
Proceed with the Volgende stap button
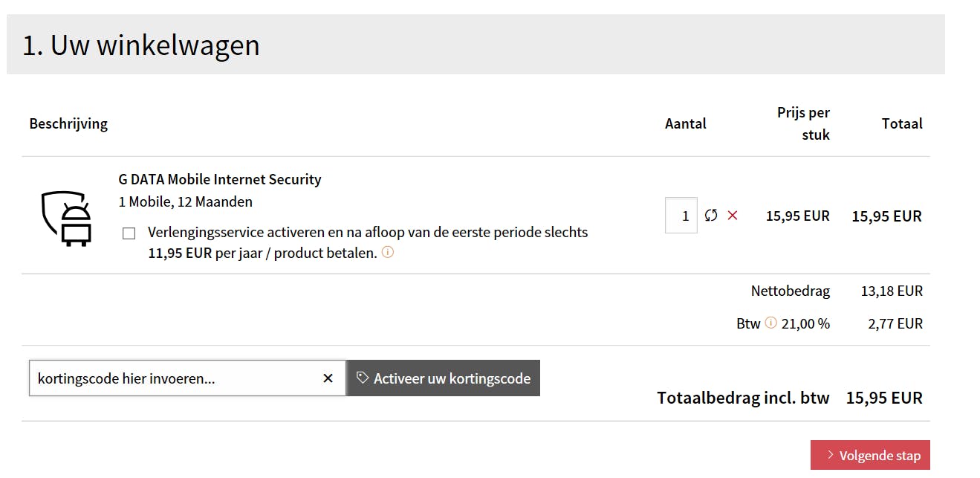(x=870, y=455)
